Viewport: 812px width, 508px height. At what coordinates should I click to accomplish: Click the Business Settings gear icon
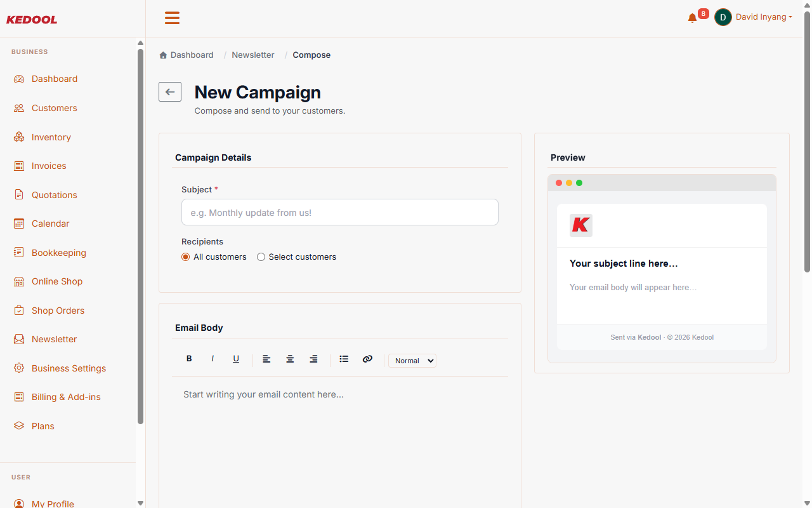point(19,368)
